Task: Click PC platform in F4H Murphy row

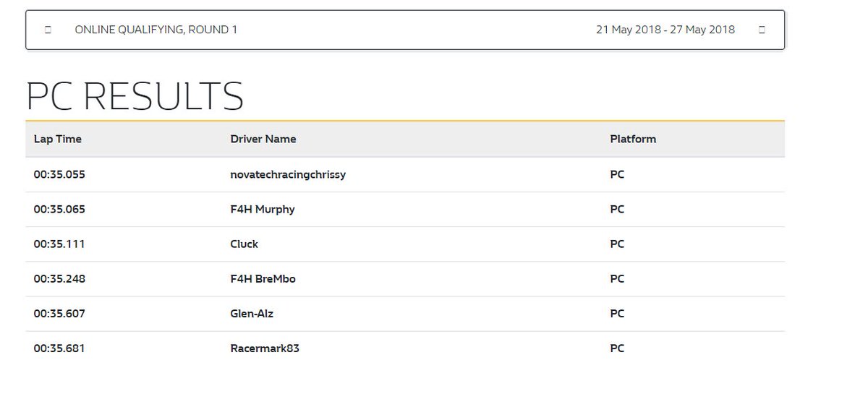Action: pos(617,209)
